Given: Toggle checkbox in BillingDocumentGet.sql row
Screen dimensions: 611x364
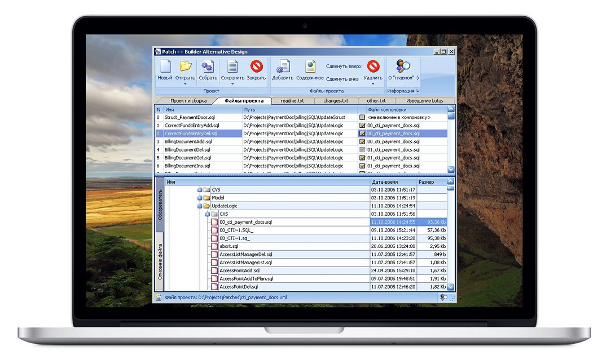Looking at the screenshot, I should click(362, 158).
